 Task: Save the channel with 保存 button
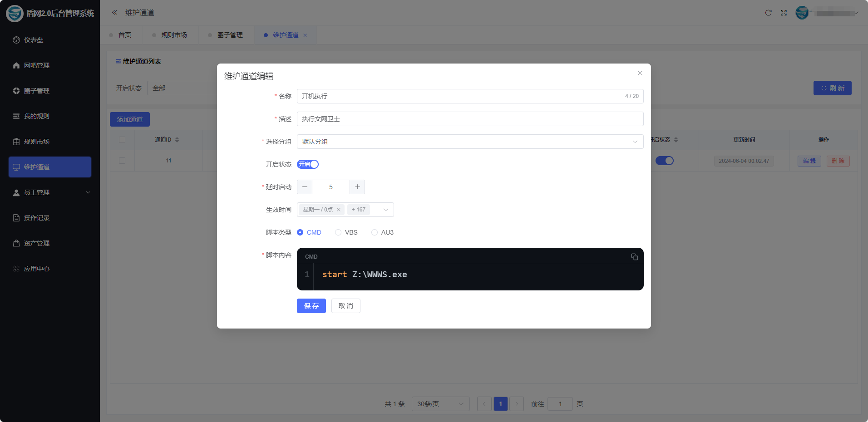[x=311, y=306]
